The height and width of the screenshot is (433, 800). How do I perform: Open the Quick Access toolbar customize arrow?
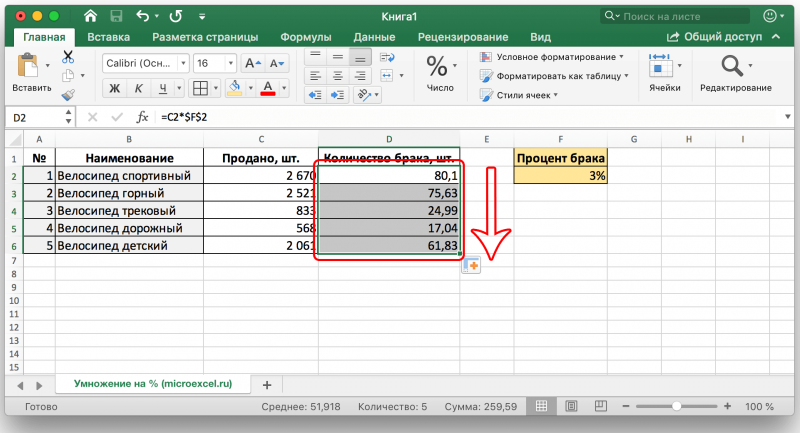coord(202,17)
